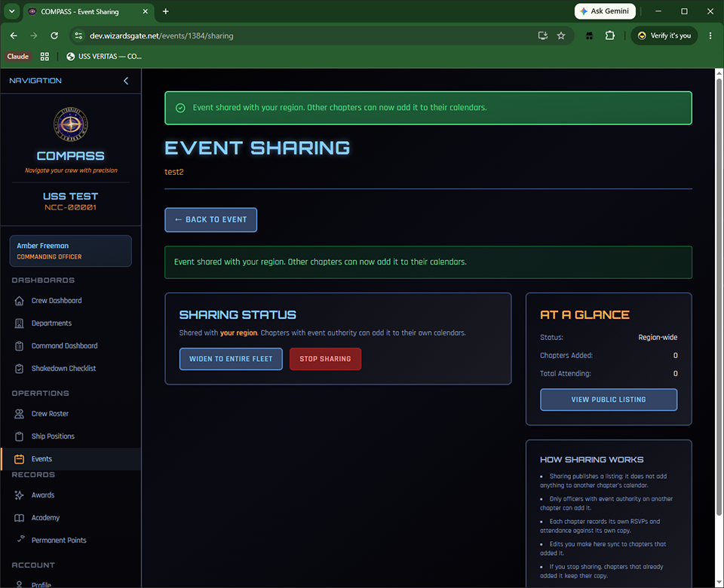
Task: Open a new browser tab
Action: click(x=165, y=11)
